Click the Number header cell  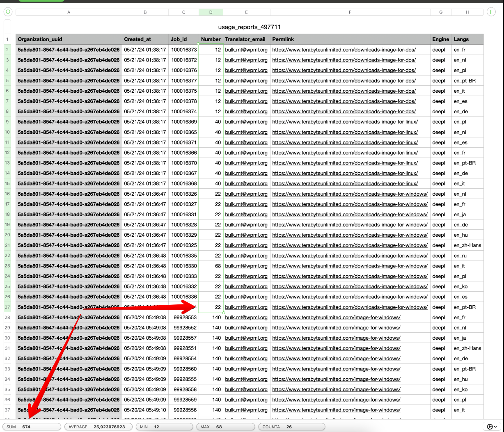(211, 39)
